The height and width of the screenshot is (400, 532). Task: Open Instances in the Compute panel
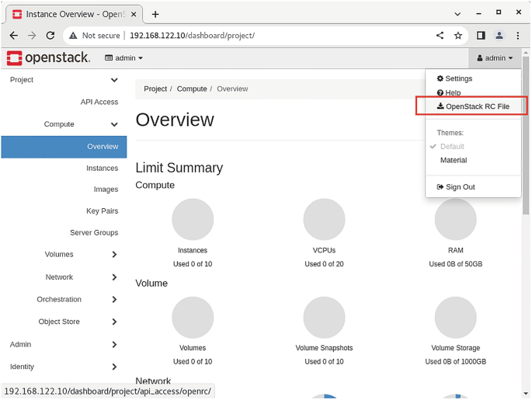point(102,168)
